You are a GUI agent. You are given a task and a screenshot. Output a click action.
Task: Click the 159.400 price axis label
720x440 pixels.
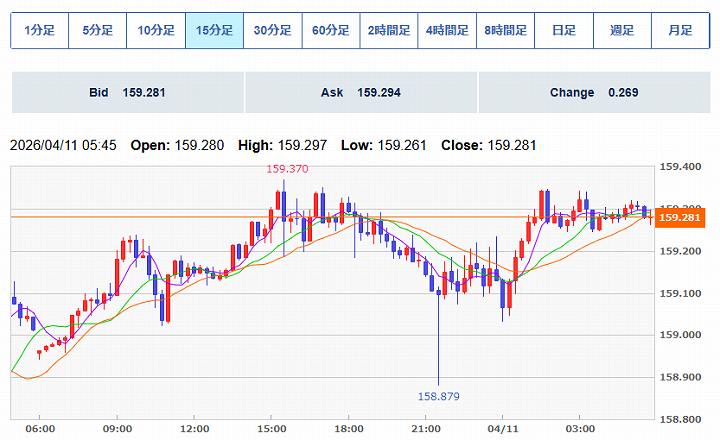click(x=679, y=167)
